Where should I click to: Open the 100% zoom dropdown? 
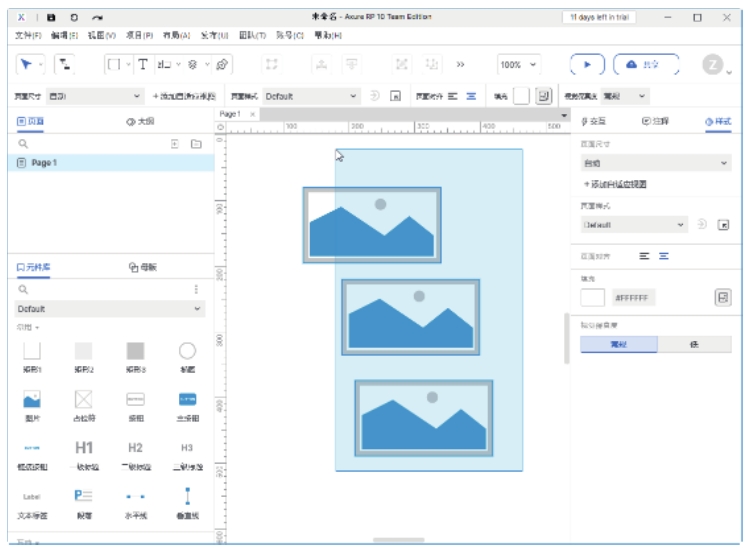click(518, 64)
